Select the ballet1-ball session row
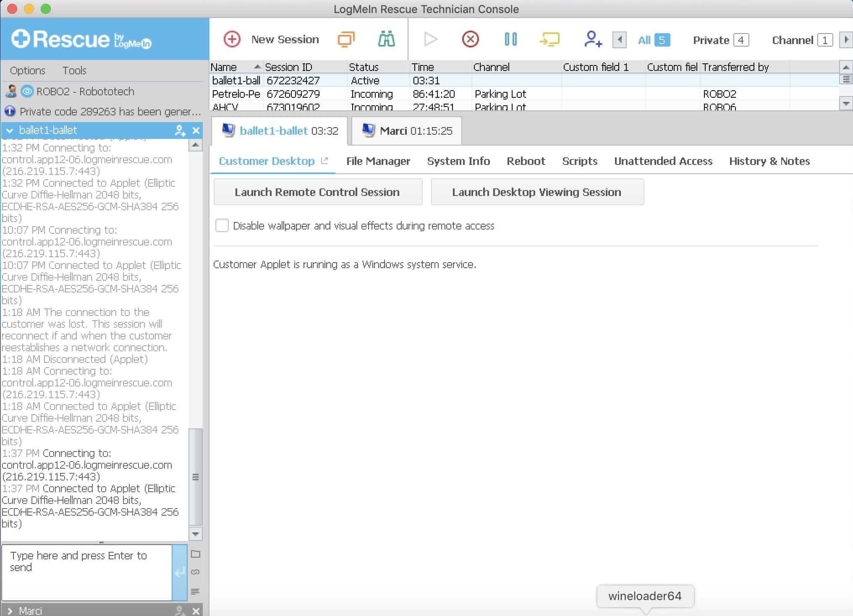Viewport: 853px width, 616px height. [x=524, y=81]
